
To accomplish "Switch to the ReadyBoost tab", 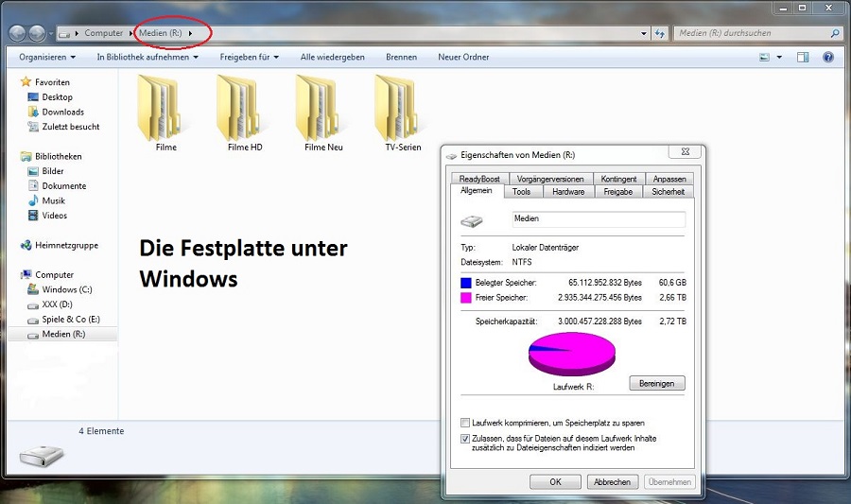I will (479, 179).
